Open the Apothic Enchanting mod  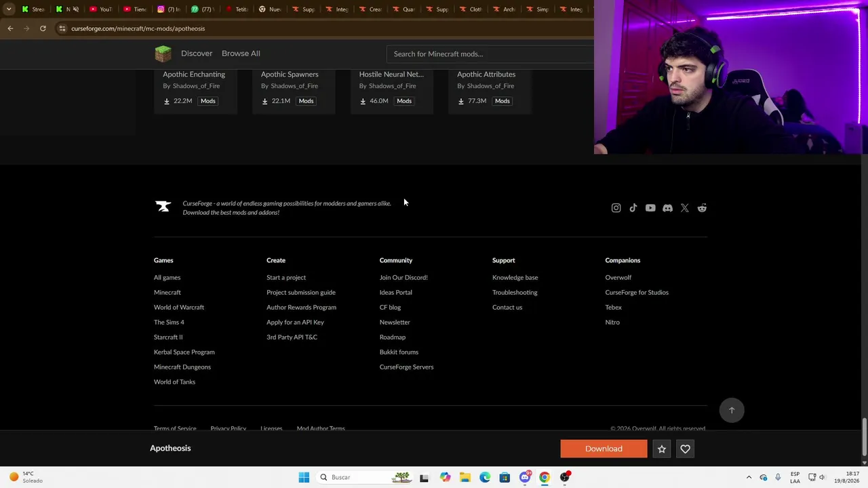(194, 75)
